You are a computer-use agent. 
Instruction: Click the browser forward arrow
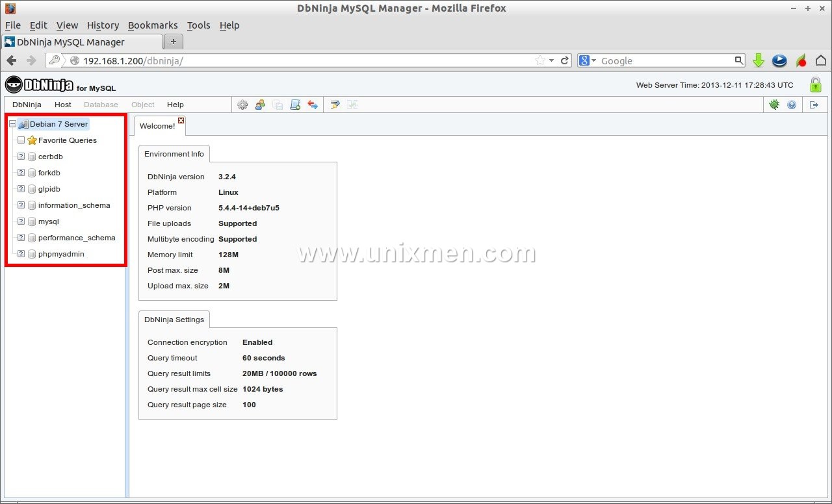[31, 60]
